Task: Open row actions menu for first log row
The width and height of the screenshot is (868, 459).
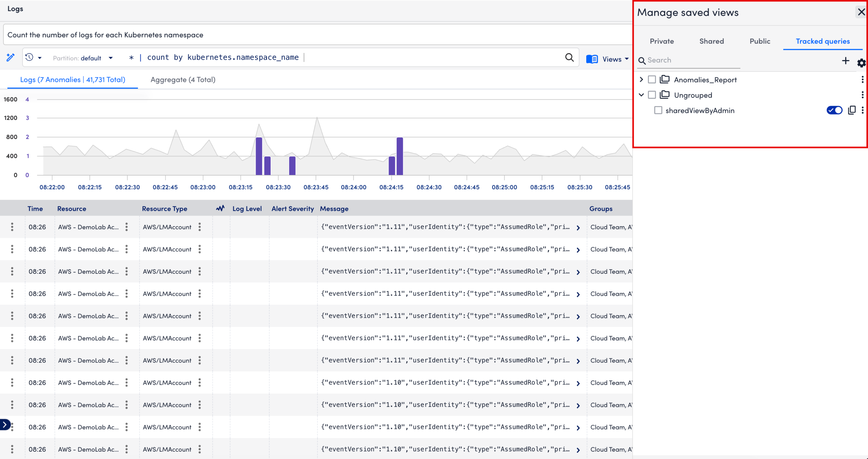Action: point(12,227)
